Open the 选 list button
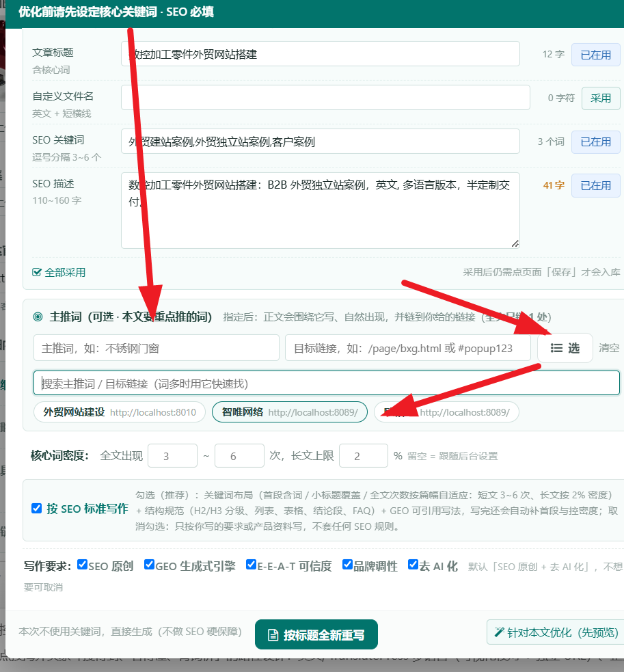 [565, 348]
